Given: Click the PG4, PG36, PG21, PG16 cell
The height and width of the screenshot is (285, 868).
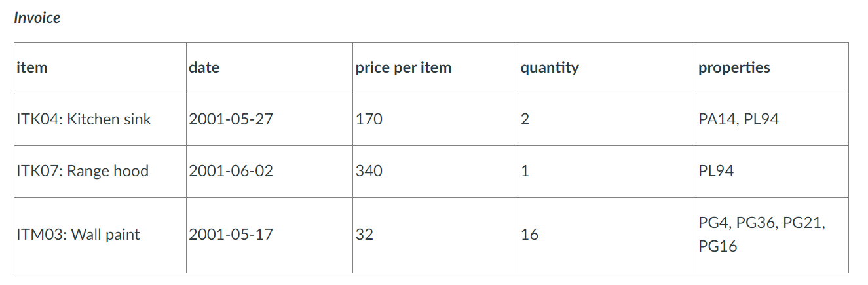Looking at the screenshot, I should pyautogui.click(x=772, y=235).
